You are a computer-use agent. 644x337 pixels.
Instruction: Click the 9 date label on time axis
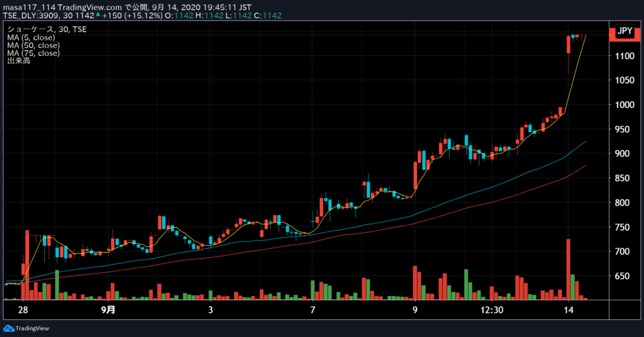(415, 310)
